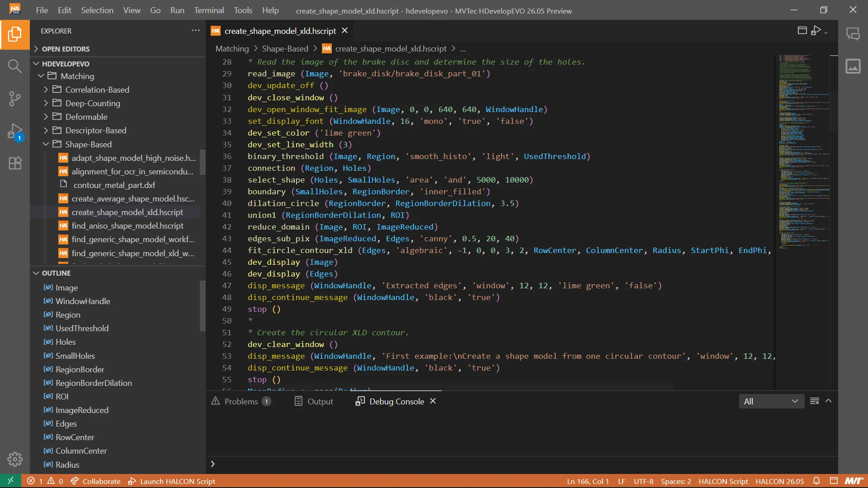Open Run and Debug view
This screenshot has width=868, height=488.
[14, 131]
